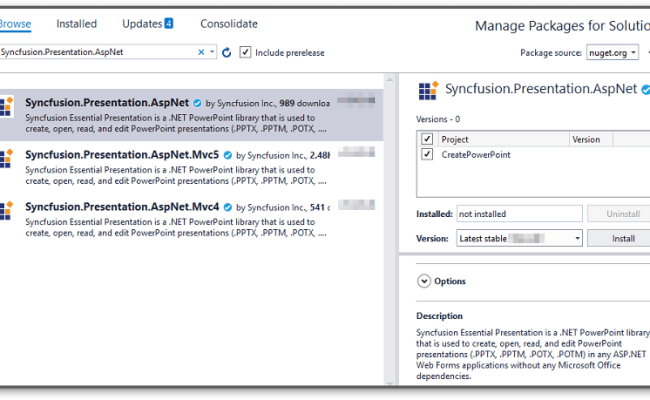This screenshot has height=400, width=650.
Task: Click the Description heading
Action: pos(439,316)
